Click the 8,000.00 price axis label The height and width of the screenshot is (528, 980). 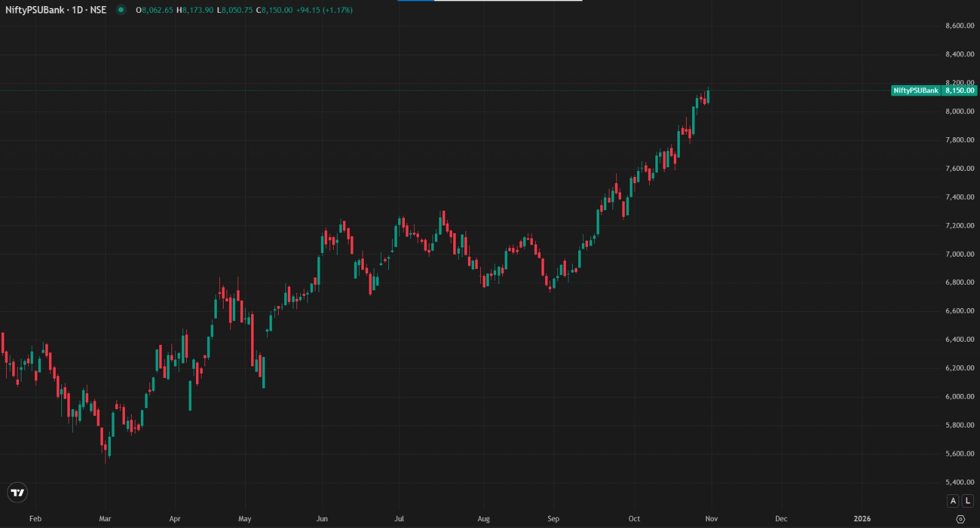point(960,111)
